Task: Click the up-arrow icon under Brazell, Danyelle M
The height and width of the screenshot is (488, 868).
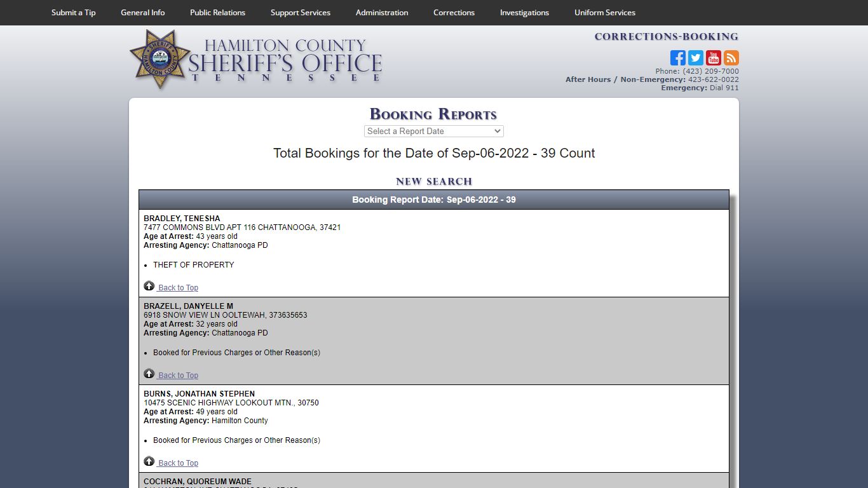Action: (149, 374)
